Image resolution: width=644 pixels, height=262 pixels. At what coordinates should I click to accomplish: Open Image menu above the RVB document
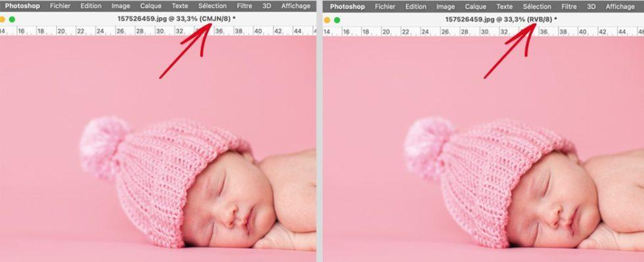(446, 7)
